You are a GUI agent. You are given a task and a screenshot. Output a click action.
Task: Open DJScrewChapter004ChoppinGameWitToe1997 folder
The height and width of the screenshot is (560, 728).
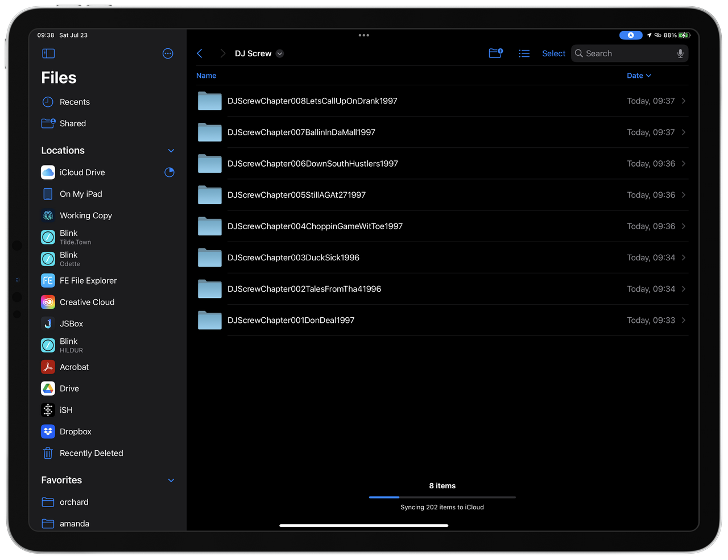point(442,226)
